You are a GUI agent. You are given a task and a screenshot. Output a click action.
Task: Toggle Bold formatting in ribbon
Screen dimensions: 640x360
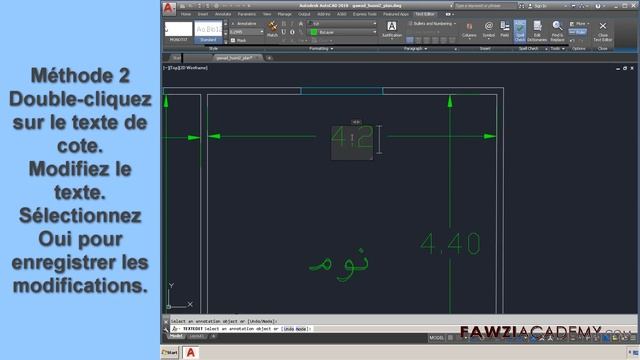pos(284,24)
